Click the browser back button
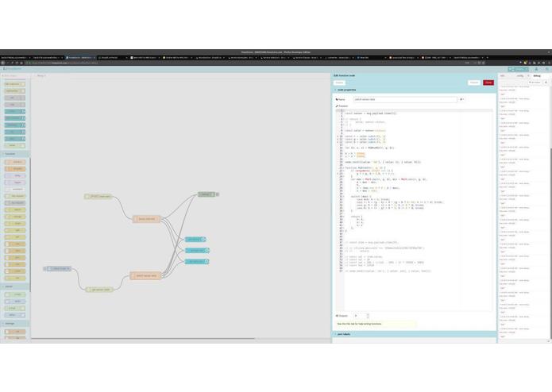Viewport: 552px width, 392px height. click(3, 63)
